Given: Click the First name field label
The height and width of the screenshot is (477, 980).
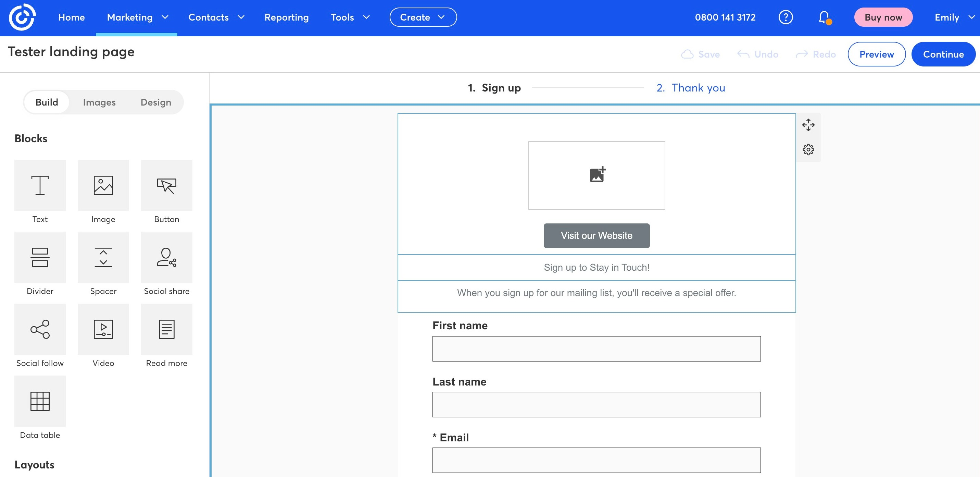Looking at the screenshot, I should point(460,325).
